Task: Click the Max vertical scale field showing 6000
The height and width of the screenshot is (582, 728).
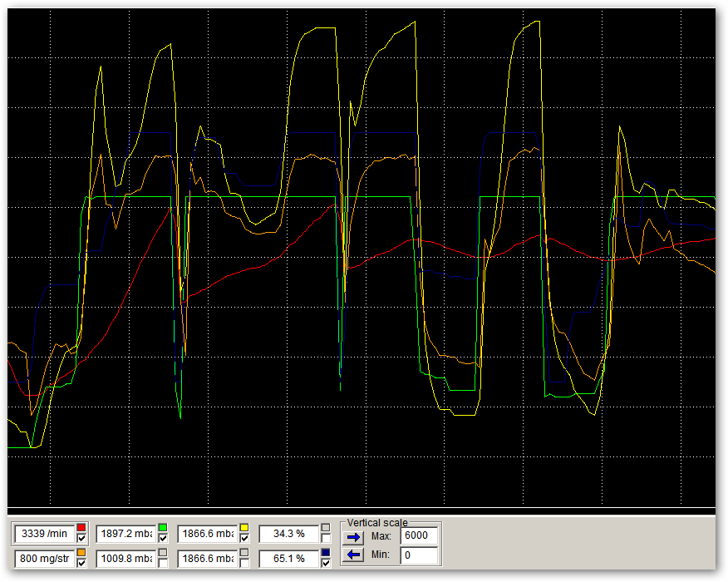Action: click(x=419, y=535)
